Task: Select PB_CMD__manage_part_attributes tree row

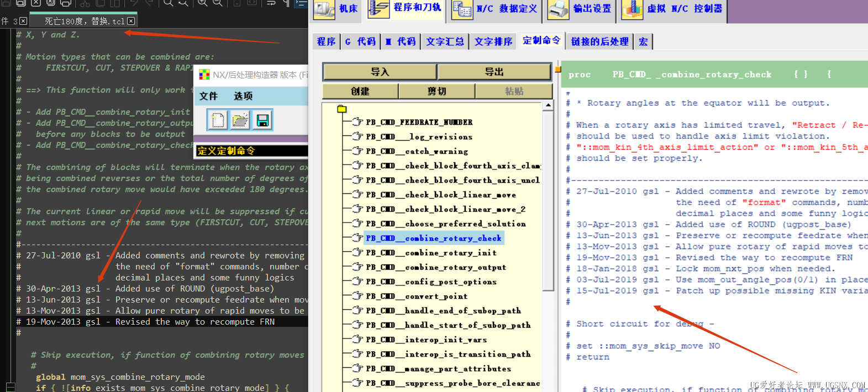Action: click(438, 368)
